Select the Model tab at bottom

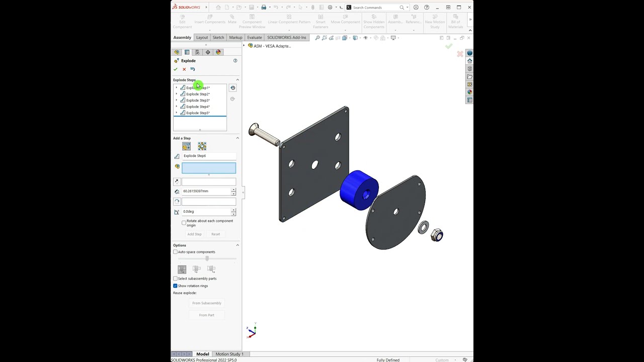pyautogui.click(x=203, y=354)
